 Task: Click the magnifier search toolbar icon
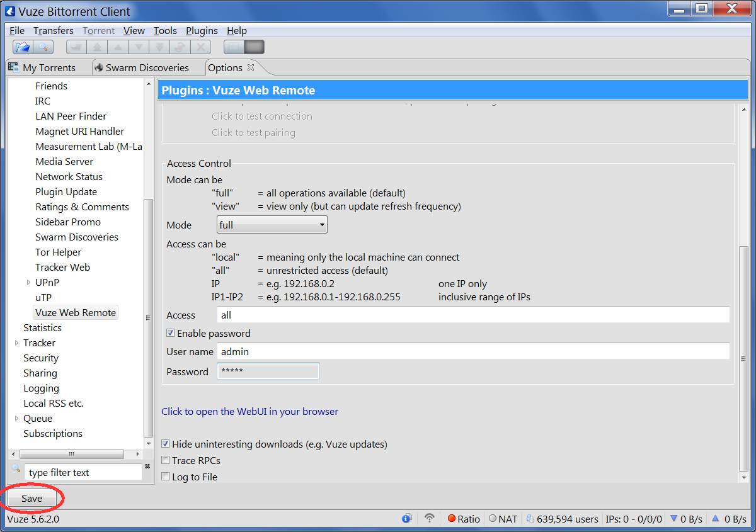pyautogui.click(x=43, y=47)
